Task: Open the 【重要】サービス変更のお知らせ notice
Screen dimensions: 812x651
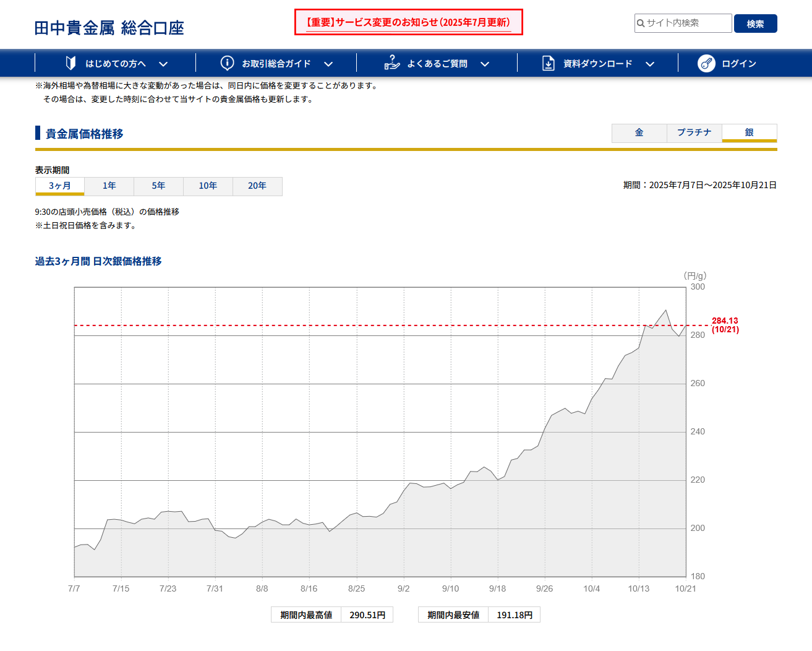Action: click(409, 22)
